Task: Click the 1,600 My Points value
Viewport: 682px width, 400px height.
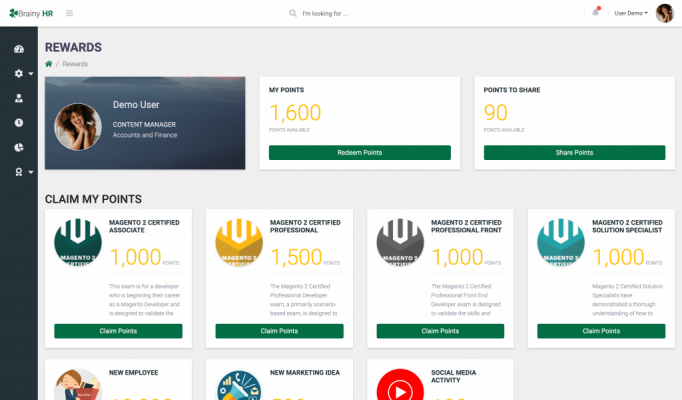Action: point(295,113)
